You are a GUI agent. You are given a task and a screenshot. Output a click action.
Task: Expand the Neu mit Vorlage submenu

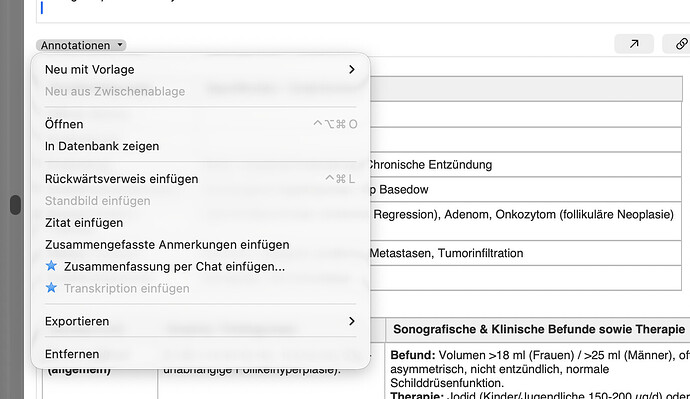point(200,70)
